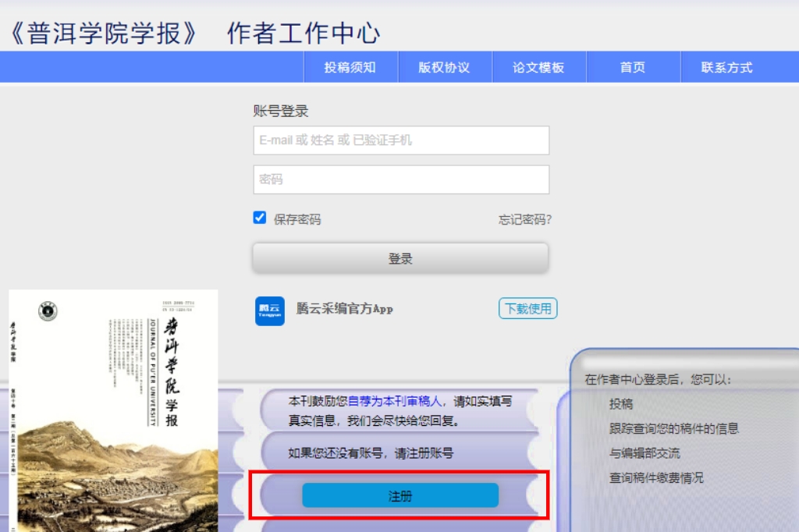The width and height of the screenshot is (799, 532).
Task: Click the 《普洱学院学报》 作者工作中心 title
Action: (195, 33)
